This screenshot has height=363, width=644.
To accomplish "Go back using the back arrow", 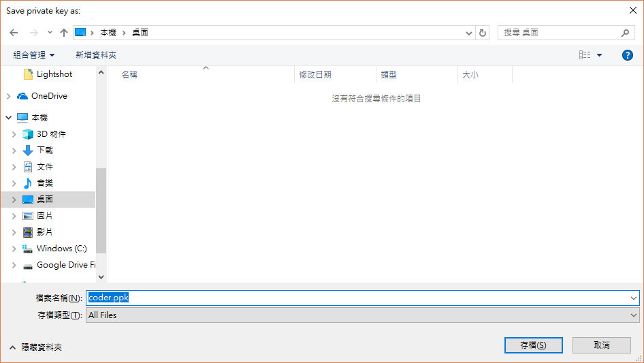I will pos(14,33).
